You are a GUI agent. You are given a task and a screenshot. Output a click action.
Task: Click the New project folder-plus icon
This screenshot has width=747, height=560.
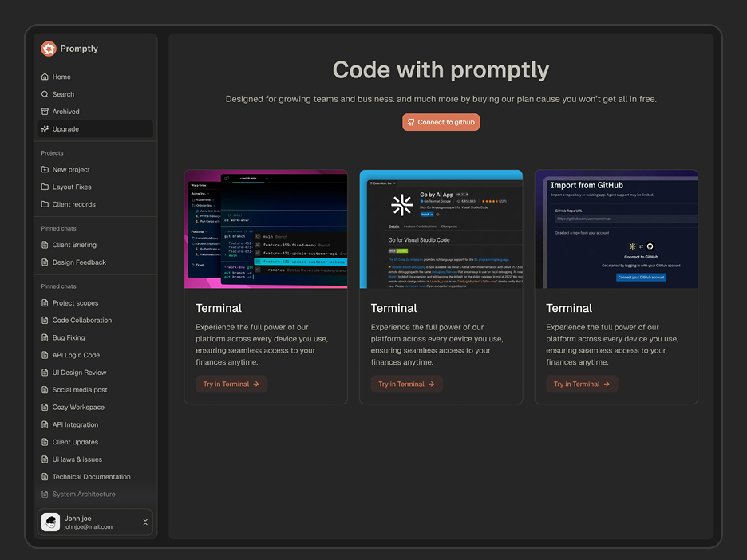(x=45, y=170)
